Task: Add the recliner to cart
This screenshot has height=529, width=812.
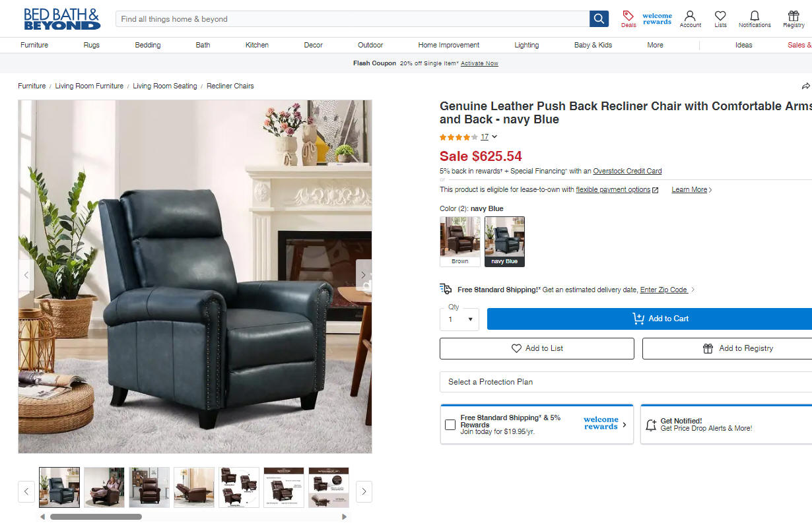Action: [x=650, y=319]
